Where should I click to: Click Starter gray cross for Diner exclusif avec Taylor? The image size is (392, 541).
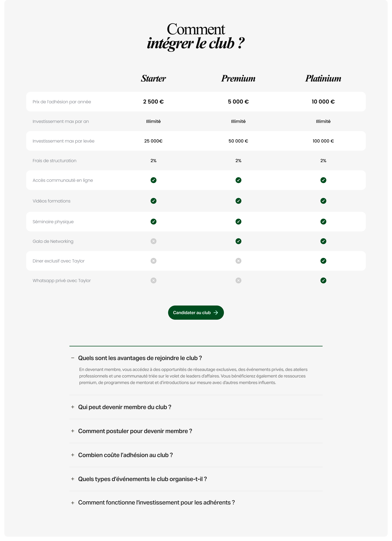(x=153, y=261)
